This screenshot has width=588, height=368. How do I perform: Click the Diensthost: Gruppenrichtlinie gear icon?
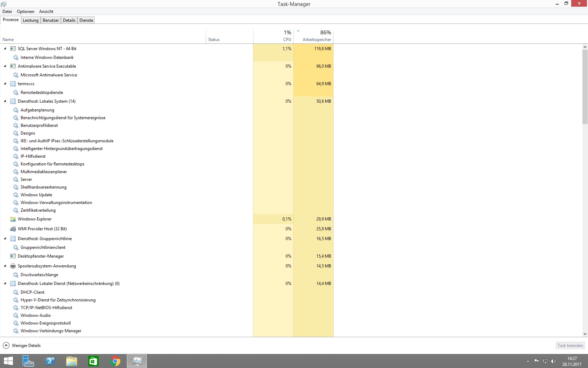[13, 239]
